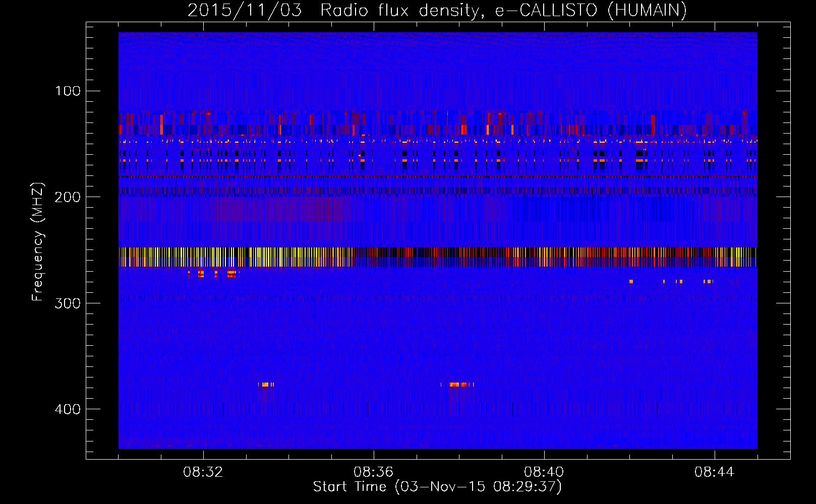Screen dimensions: 816x504
Task: Click the "Start Time (03-Nov-15 08:29:37)" label
Action: 437,487
